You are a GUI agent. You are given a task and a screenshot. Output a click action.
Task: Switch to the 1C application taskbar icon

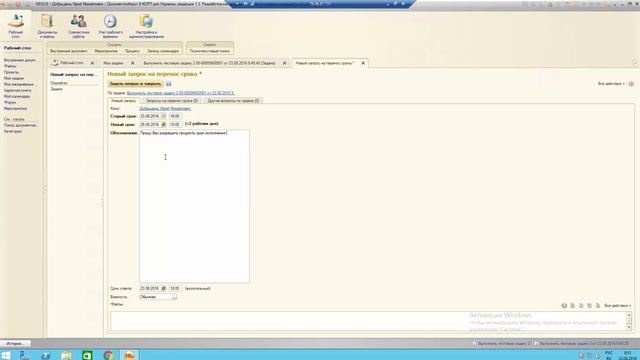[129, 355]
